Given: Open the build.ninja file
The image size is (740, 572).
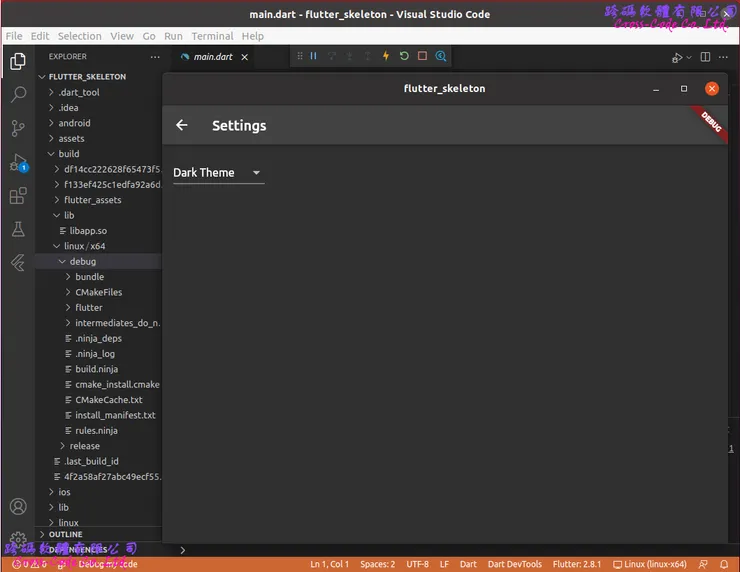Looking at the screenshot, I should point(98,369).
